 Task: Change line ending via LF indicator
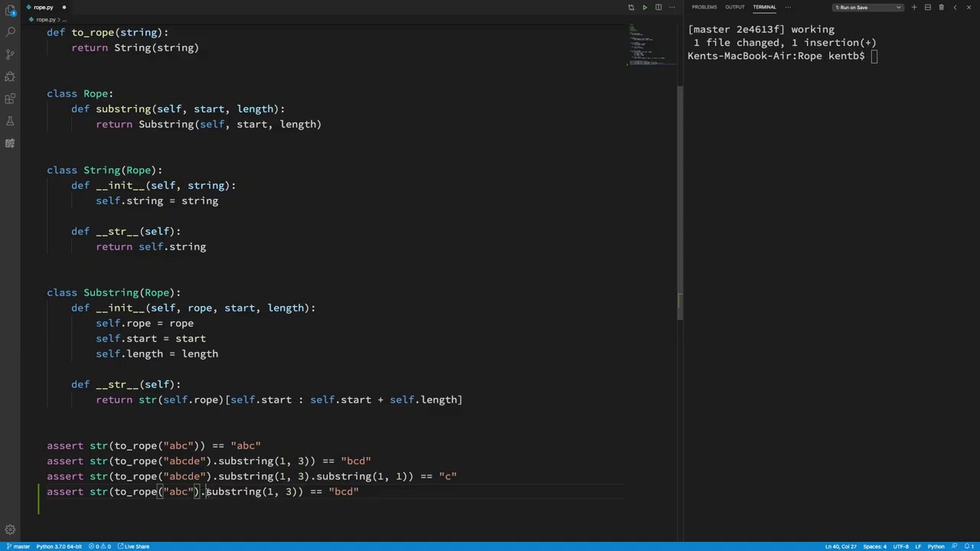pyautogui.click(x=918, y=546)
